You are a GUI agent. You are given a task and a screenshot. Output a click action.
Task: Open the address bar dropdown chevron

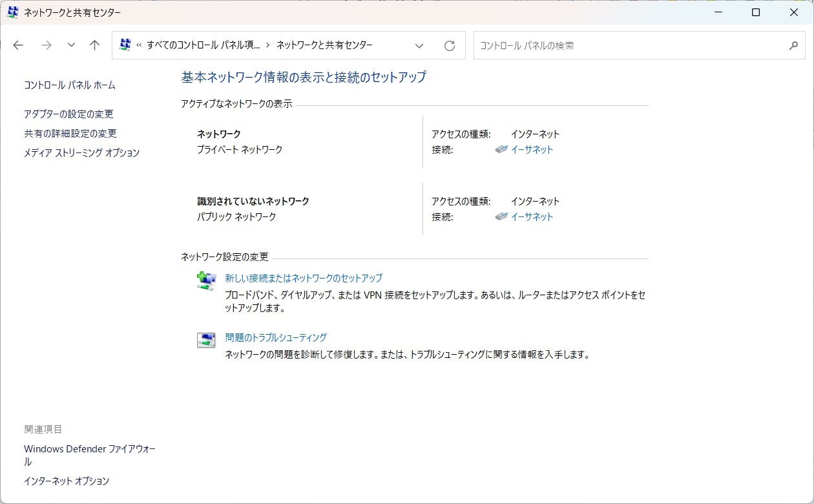point(419,46)
